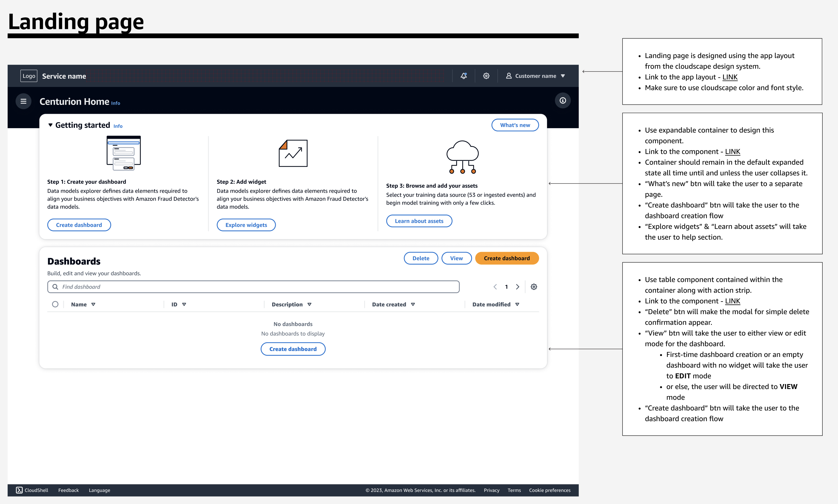Select the select-all circle in the table header
This screenshot has height=504, width=838.
click(x=55, y=304)
